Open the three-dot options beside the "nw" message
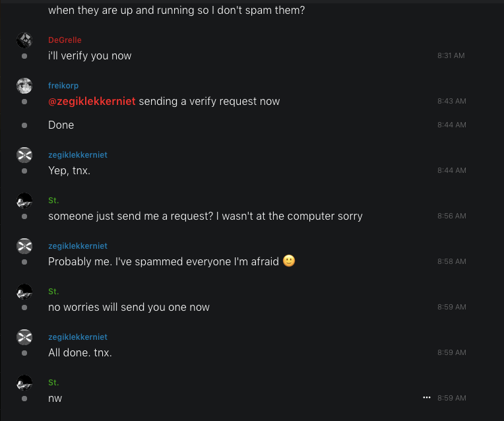The height and width of the screenshot is (421, 504). 427,398
